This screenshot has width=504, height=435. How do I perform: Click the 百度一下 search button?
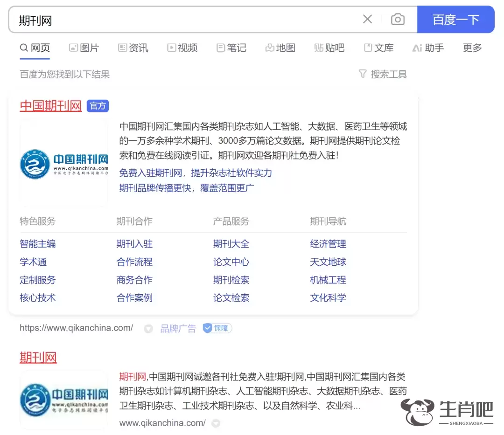[x=455, y=20]
